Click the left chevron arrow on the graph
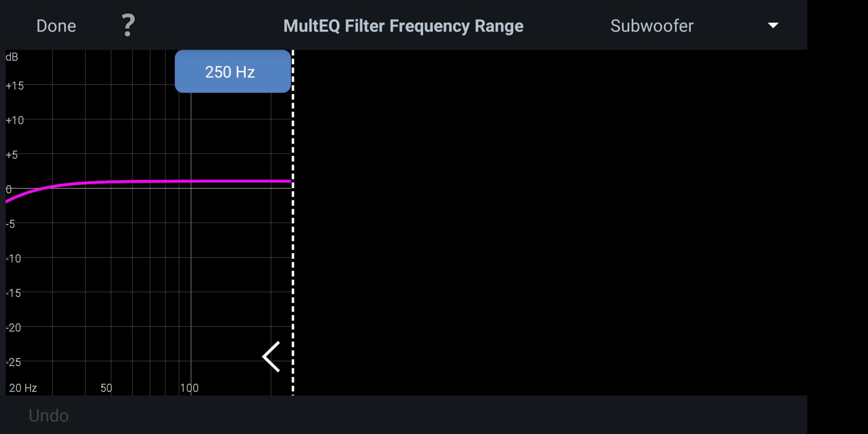 tap(271, 357)
